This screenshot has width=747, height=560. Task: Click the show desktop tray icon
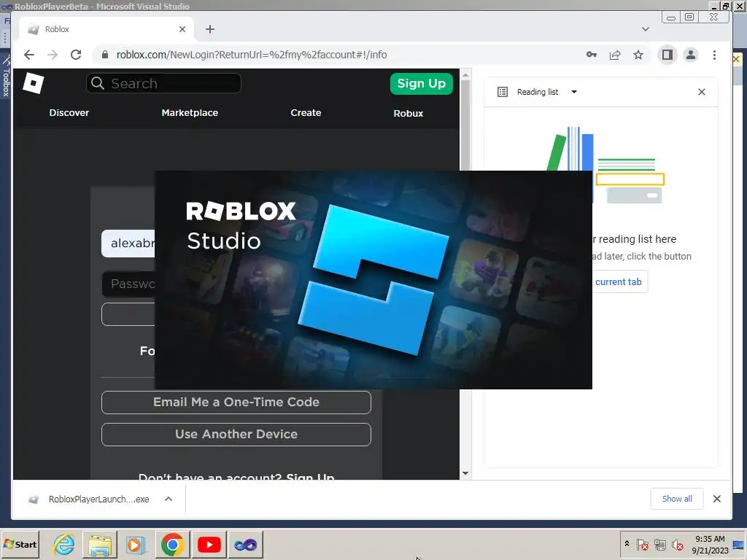[x=739, y=544]
